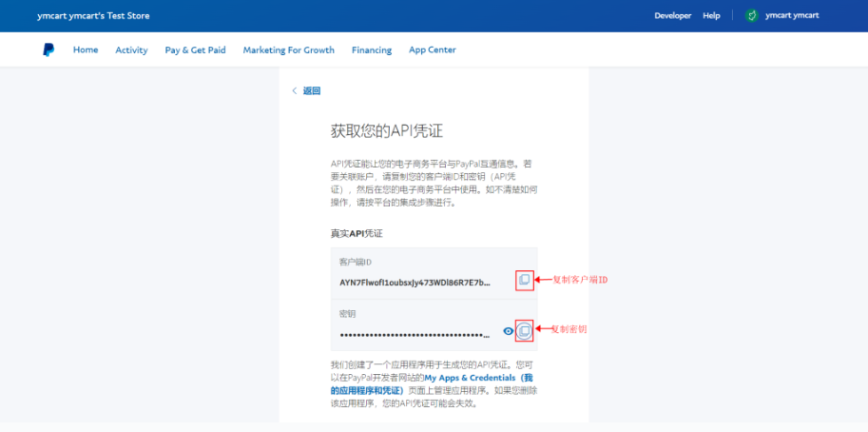The width and height of the screenshot is (868, 432).
Task: Go back using the 返回 link
Action: coord(306,90)
